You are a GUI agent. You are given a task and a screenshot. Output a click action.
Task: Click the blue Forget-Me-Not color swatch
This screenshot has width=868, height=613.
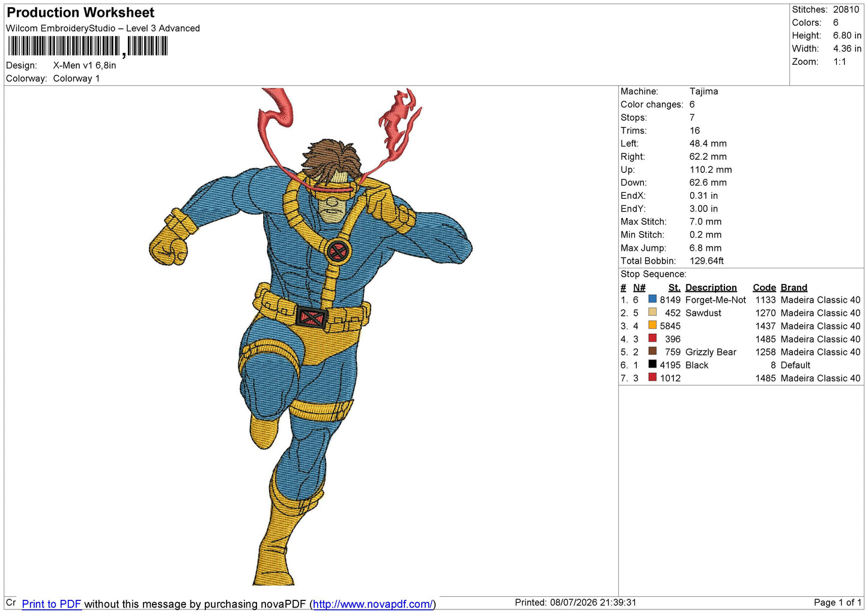click(652, 299)
